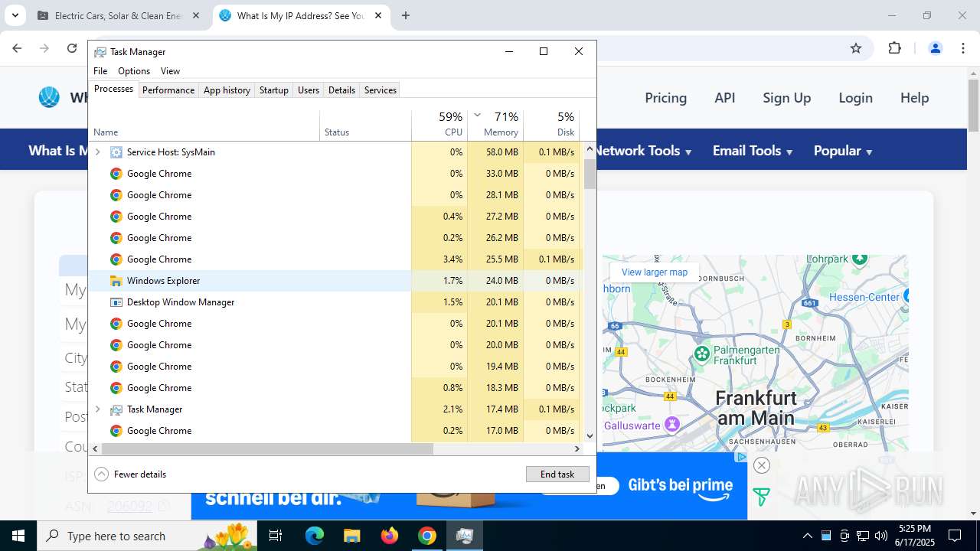Switch to the Performance tab
The height and width of the screenshot is (551, 980).
pos(168,90)
